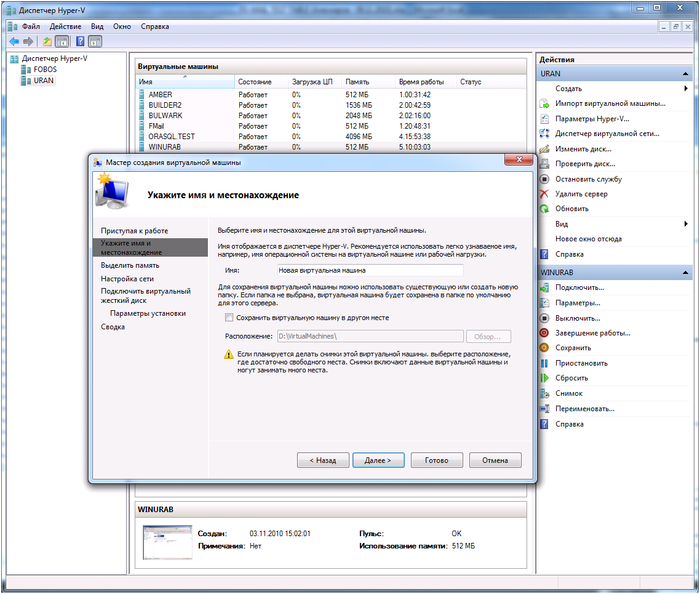Click the Расположение path field
Image resolution: width=700 pixels, height=594 pixels.
(x=370, y=336)
